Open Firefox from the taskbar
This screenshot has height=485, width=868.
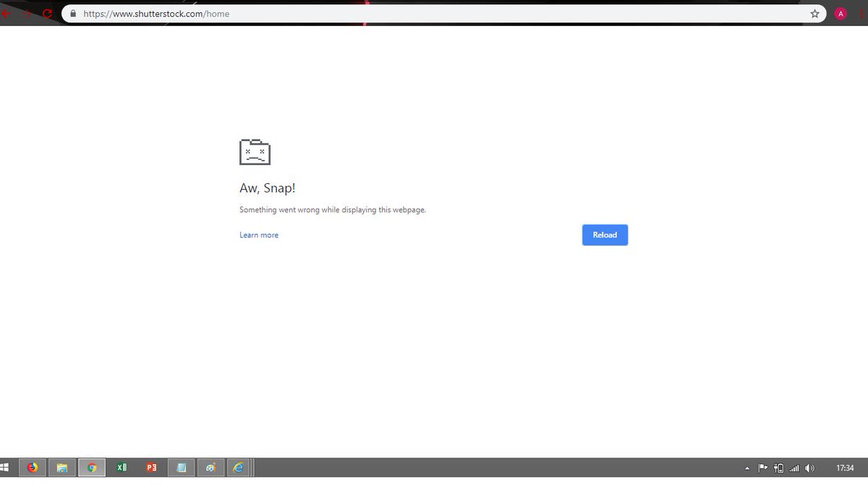click(33, 468)
